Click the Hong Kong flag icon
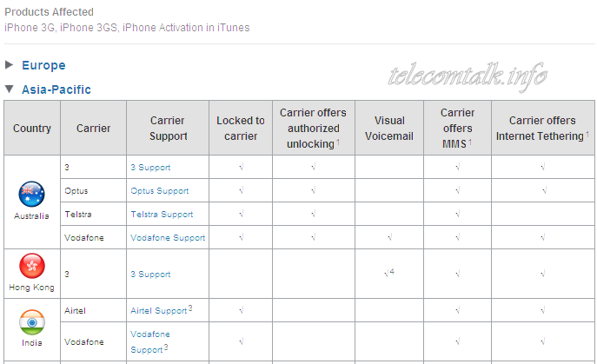This screenshot has height=364, width=597. tap(32, 266)
